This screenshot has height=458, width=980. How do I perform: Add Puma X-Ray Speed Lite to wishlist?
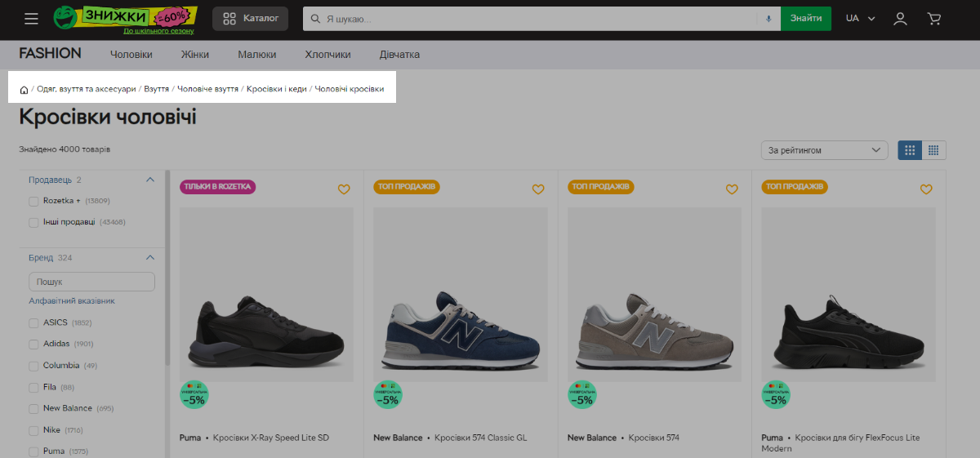[344, 189]
